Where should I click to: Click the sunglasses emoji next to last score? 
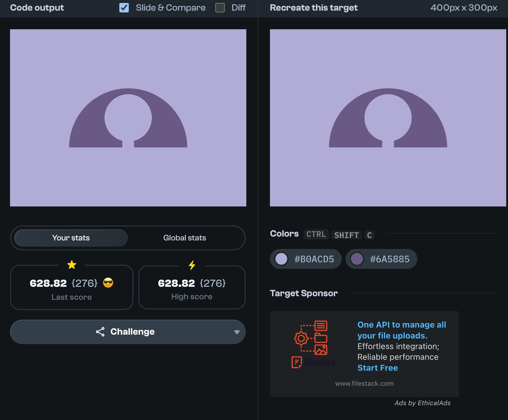[x=108, y=283]
